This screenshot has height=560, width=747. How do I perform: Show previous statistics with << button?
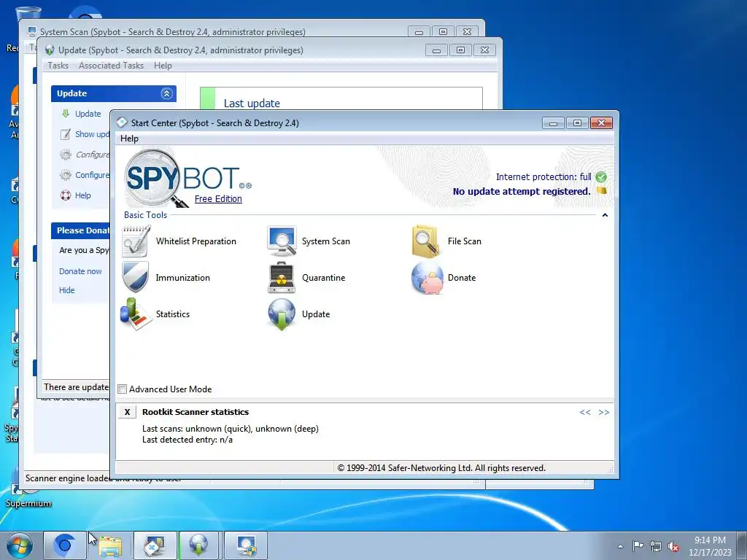click(585, 412)
